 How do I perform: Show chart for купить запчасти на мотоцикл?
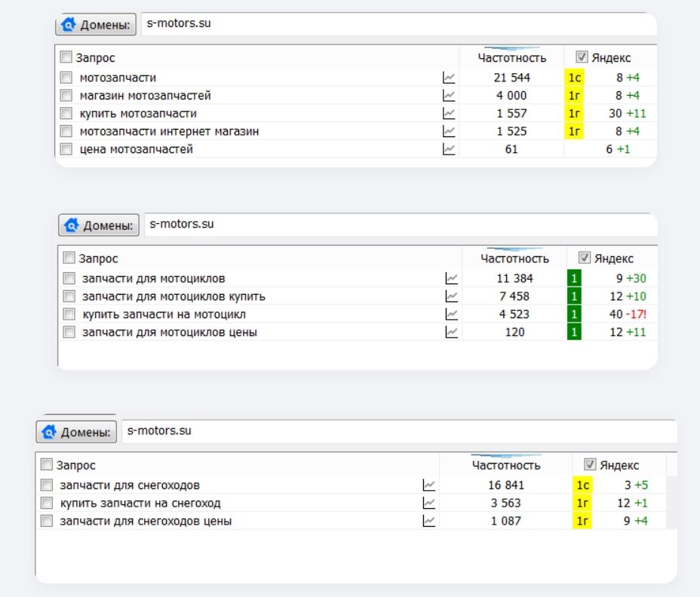click(x=451, y=314)
